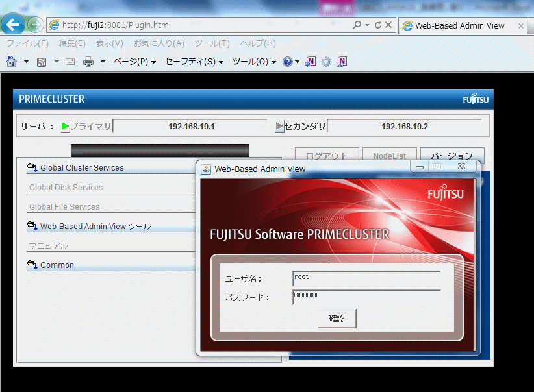
Task: Click the Java icon in dialog title
Action: tap(206, 169)
